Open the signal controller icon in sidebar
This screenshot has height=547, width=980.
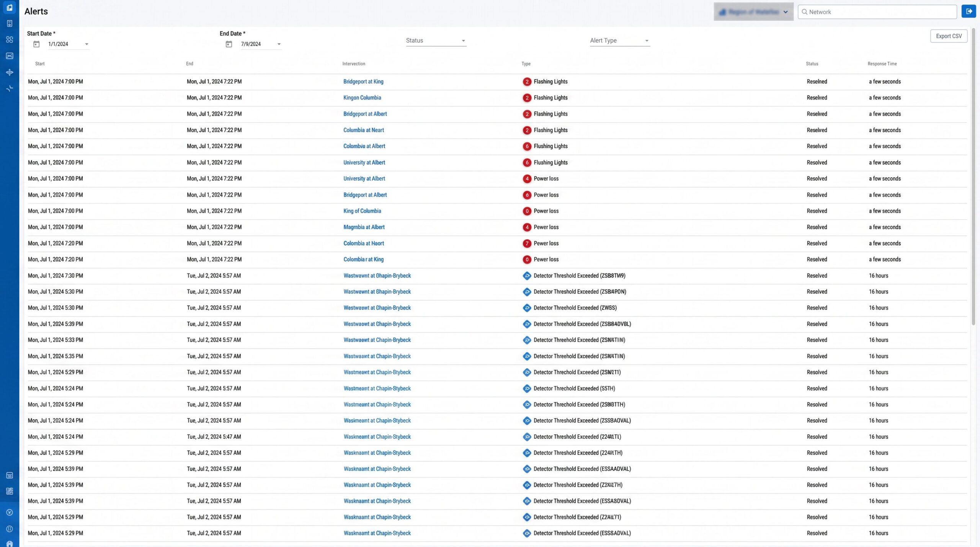[x=10, y=24]
